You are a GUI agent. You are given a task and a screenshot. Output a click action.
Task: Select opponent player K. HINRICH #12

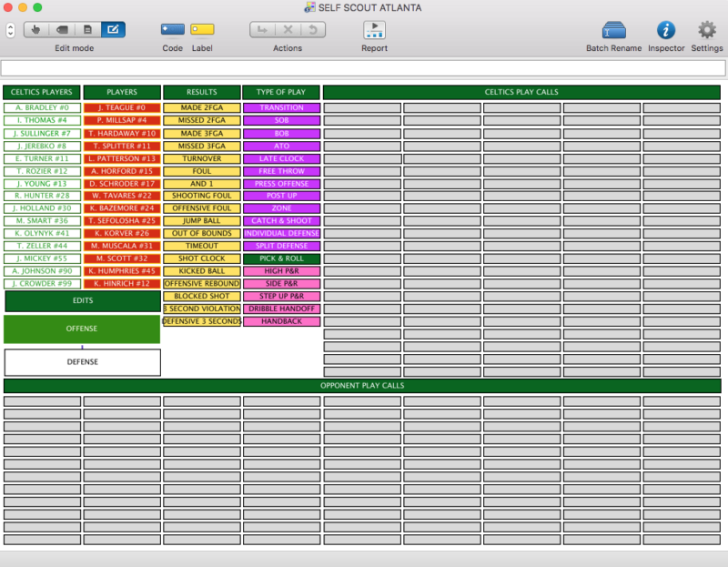(x=122, y=283)
